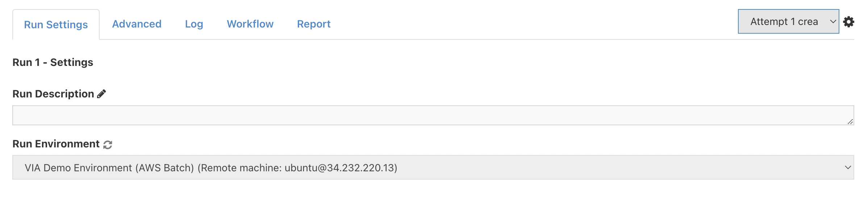Screen dimensions: 868x197
Task: Click the Run Description label text
Action: tap(53, 94)
